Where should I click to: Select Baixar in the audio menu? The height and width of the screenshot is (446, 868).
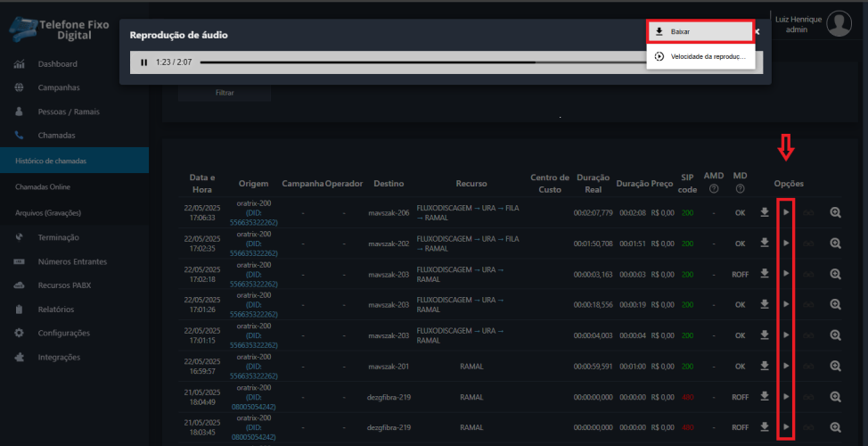[701, 31]
